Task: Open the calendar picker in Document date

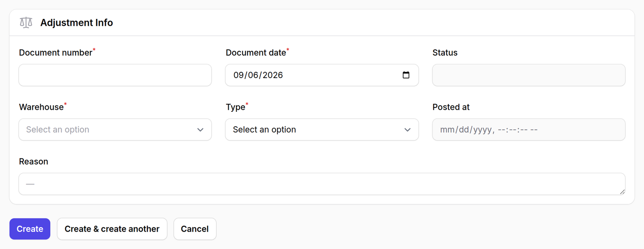Action: click(406, 75)
